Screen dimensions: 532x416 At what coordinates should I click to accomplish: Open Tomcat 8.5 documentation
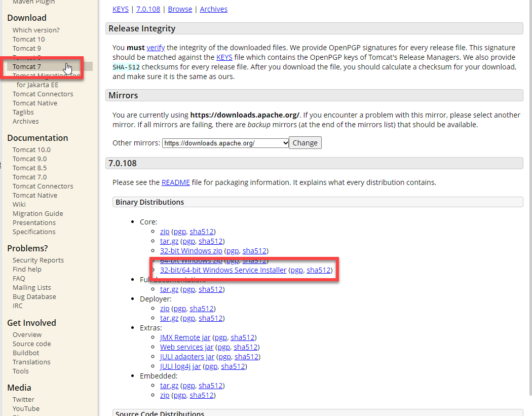pyautogui.click(x=29, y=168)
